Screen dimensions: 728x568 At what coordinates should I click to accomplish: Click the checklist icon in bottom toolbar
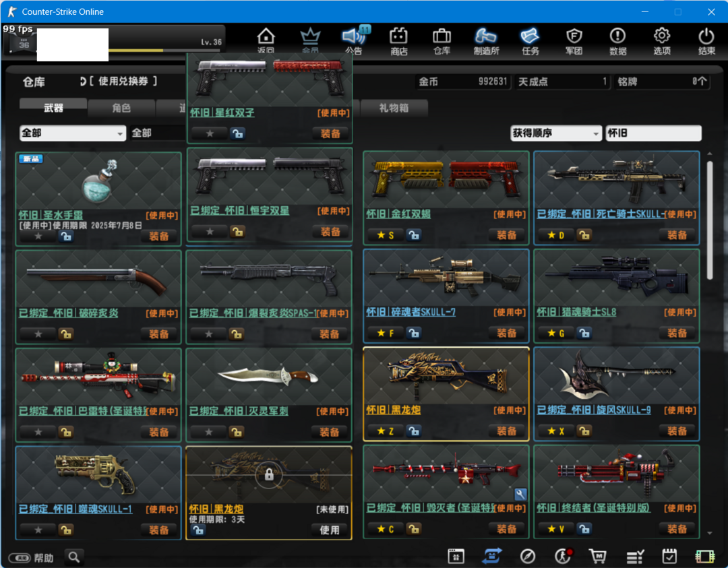[635, 557]
